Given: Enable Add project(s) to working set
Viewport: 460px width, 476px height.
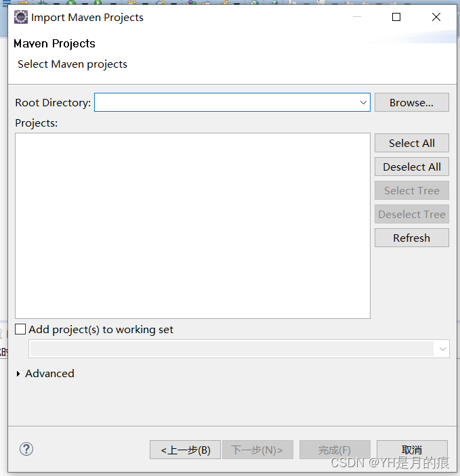Looking at the screenshot, I should pos(20,329).
